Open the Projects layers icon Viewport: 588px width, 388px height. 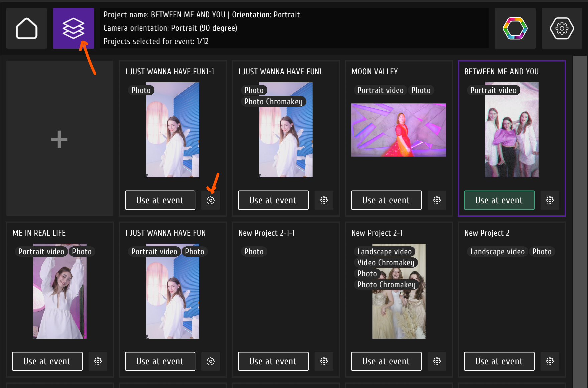click(73, 28)
